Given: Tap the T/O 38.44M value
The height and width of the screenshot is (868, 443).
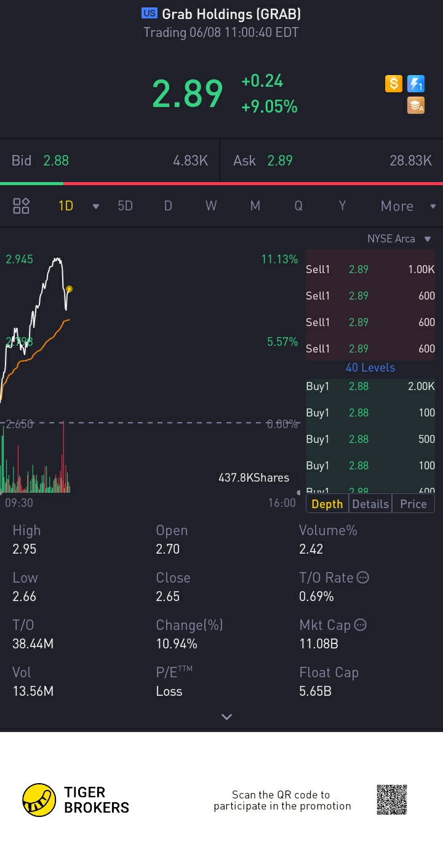Looking at the screenshot, I should tap(33, 643).
